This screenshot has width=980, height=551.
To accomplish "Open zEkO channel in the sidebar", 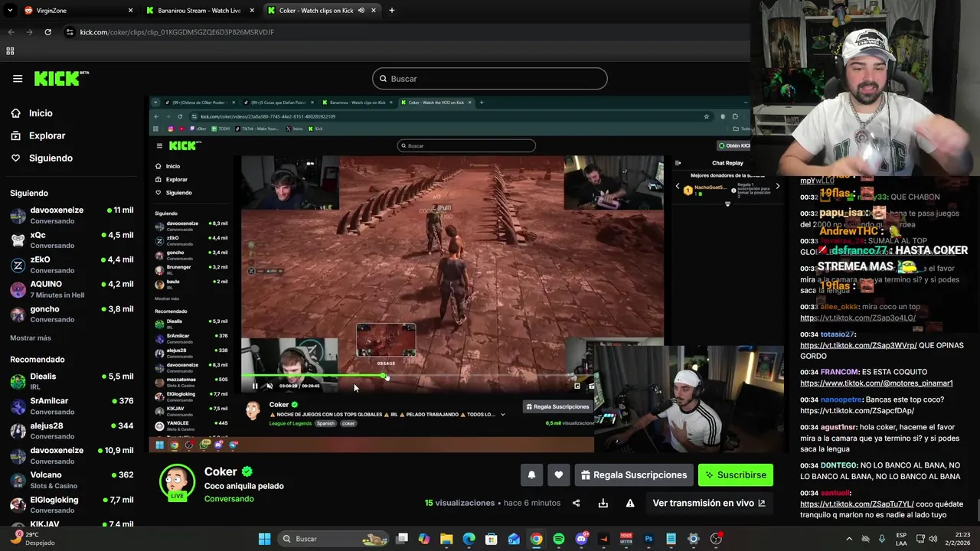I will tap(72, 264).
